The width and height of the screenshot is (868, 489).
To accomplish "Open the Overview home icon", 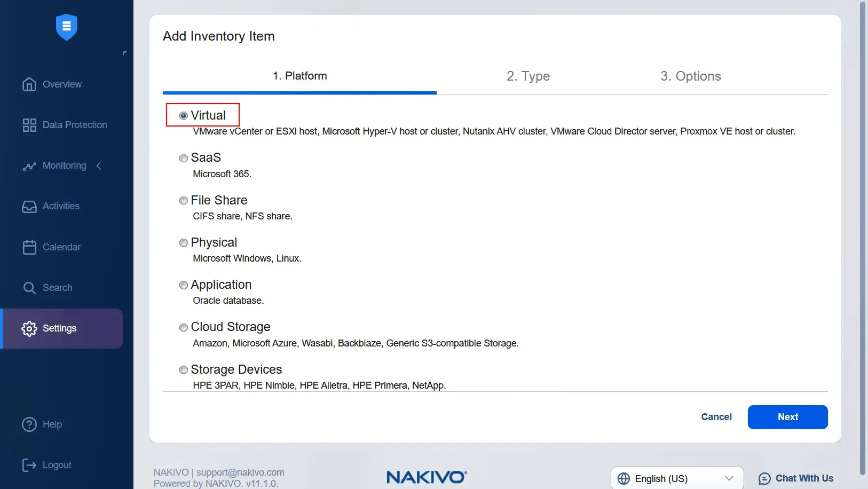I will pos(29,84).
